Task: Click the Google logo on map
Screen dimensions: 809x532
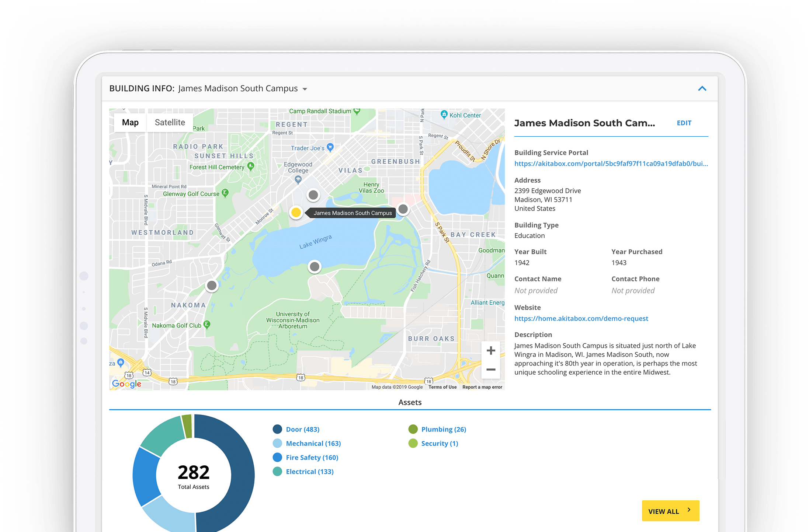Action: coord(126,384)
